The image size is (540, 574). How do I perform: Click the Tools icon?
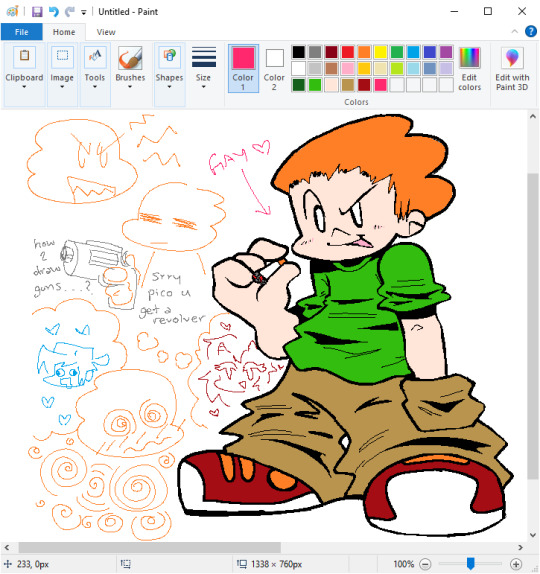tap(95, 57)
